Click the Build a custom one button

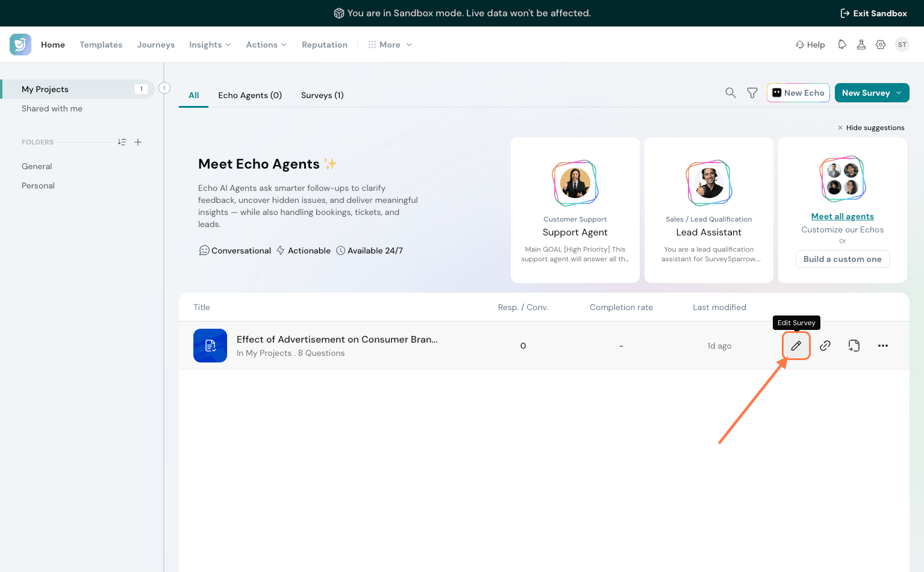pyautogui.click(x=843, y=259)
